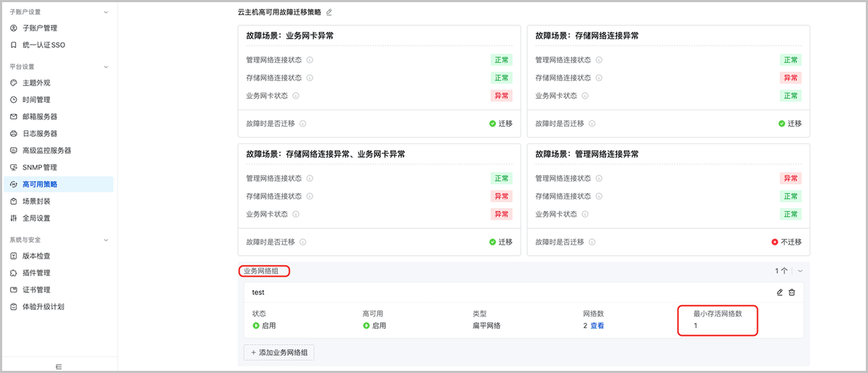
Task: Click 不迁移 status in 管理网络连接异常 card
Action: click(786, 242)
